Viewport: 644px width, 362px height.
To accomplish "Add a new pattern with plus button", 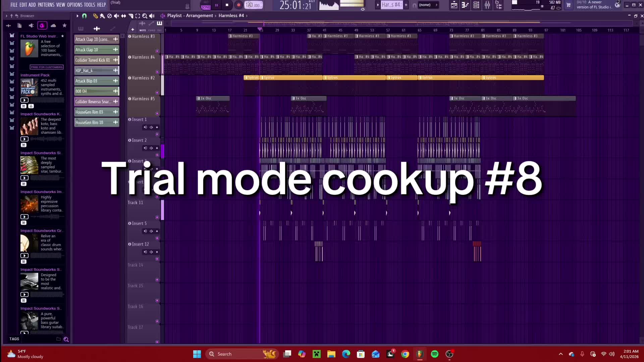I will (406, 5).
